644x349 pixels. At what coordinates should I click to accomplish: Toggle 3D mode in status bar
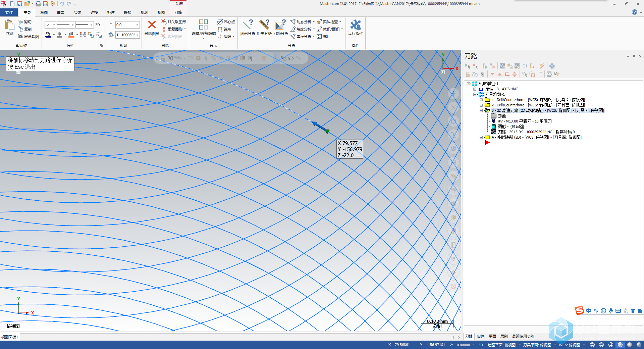pyautogui.click(x=480, y=345)
